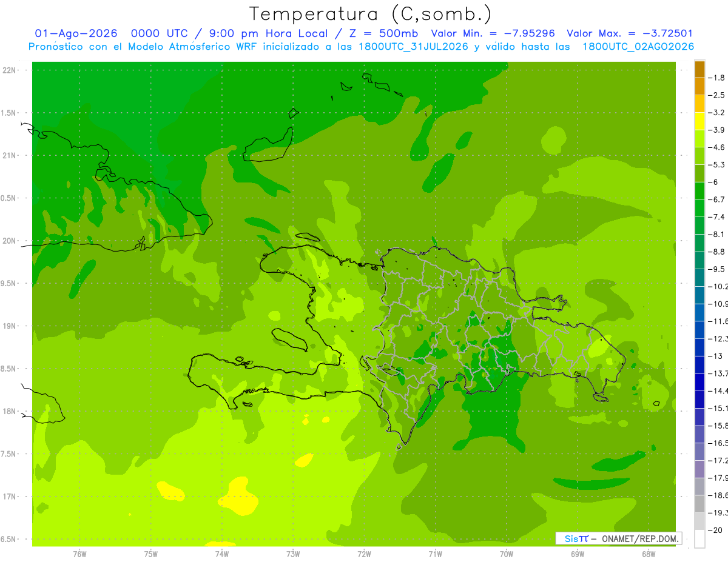Screen dimensions: 728x562
Task: Pick the olive swatch between -5.3 and -6
Action: tap(699, 173)
